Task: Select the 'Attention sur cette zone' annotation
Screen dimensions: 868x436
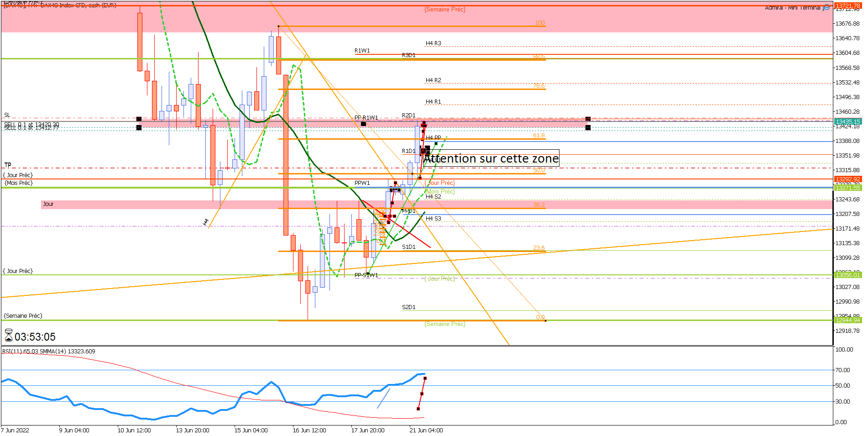Action: pos(491,158)
